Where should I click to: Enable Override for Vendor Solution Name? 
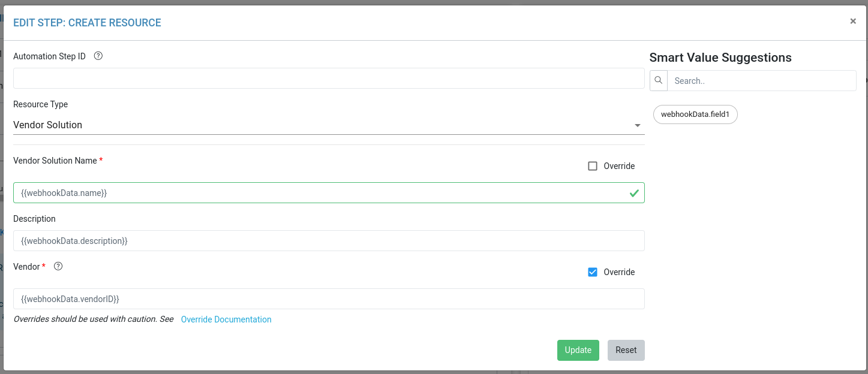click(x=593, y=166)
